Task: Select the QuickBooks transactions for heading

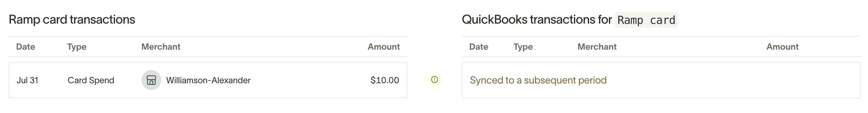Action: [x=537, y=20]
